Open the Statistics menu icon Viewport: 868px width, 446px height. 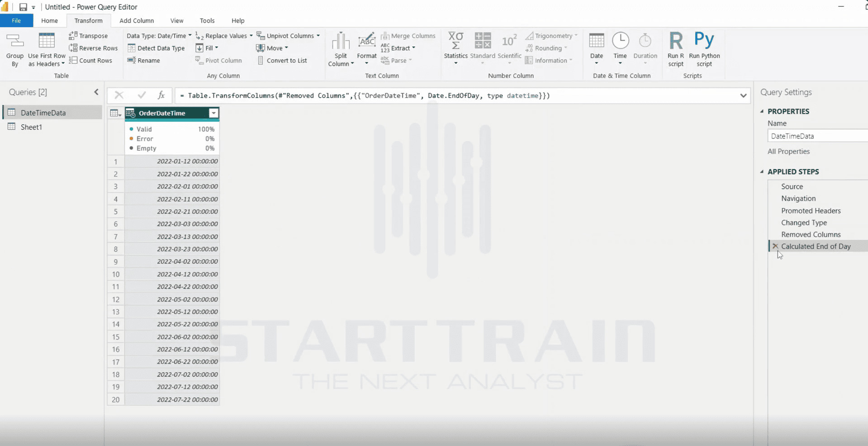(x=455, y=48)
